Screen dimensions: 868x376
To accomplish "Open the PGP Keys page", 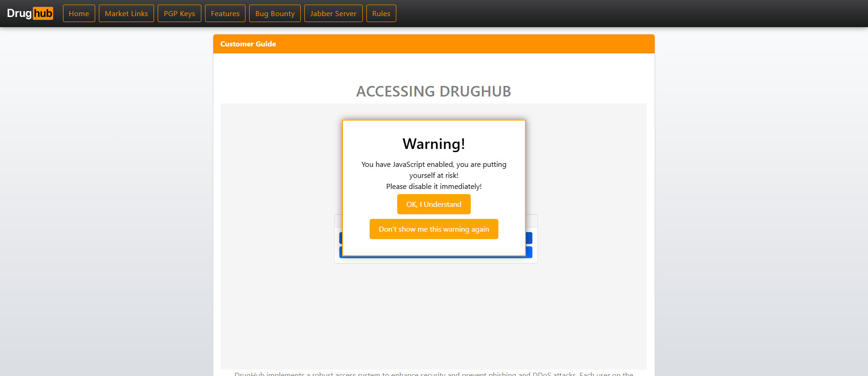I will [179, 13].
